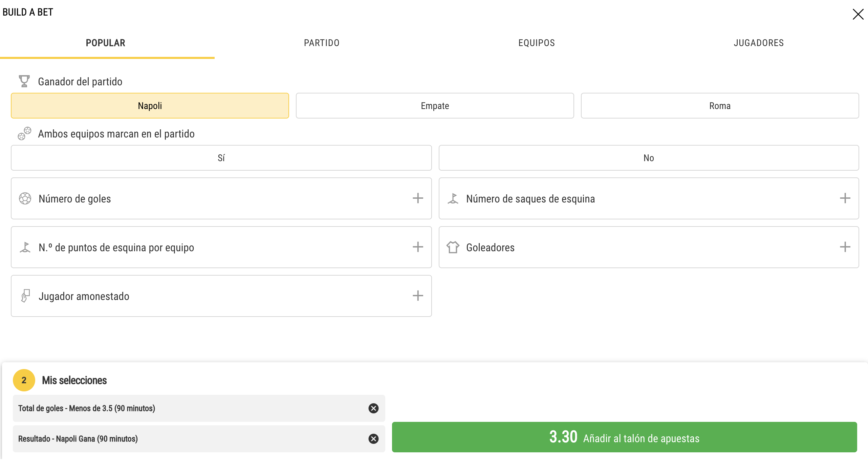Click the selections count badge 2

tap(24, 380)
